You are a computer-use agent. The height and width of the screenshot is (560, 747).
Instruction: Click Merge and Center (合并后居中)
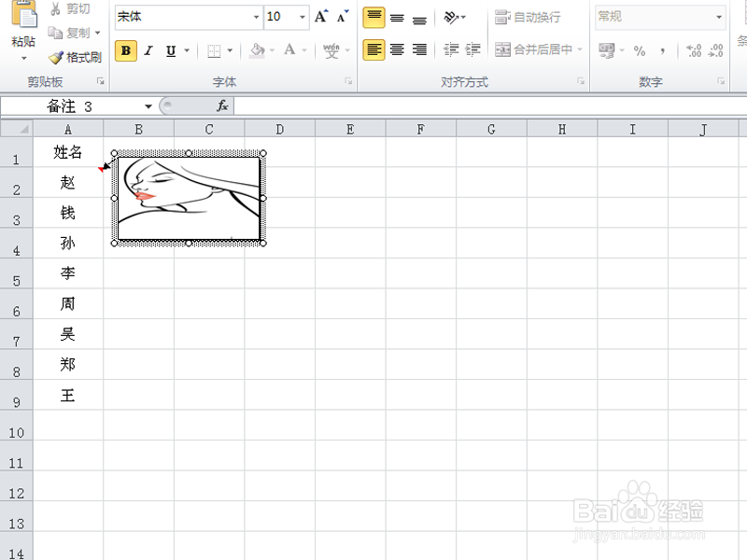(x=533, y=49)
